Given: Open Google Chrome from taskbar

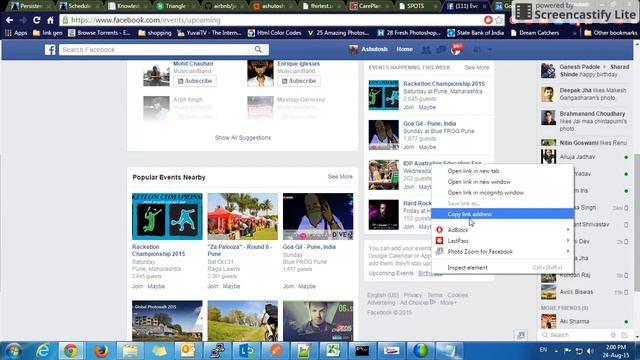Looking at the screenshot, I should [x=71, y=351].
